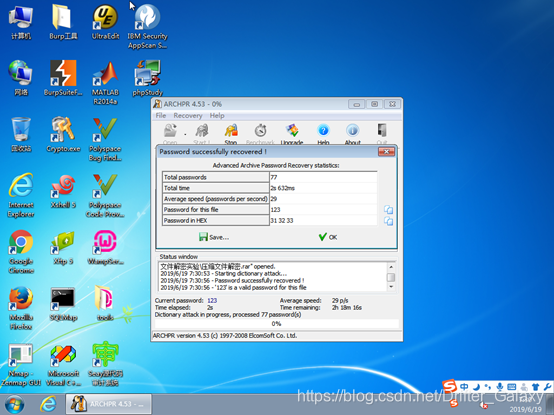
Task: Select the Seay audit system icon
Action: (105, 365)
